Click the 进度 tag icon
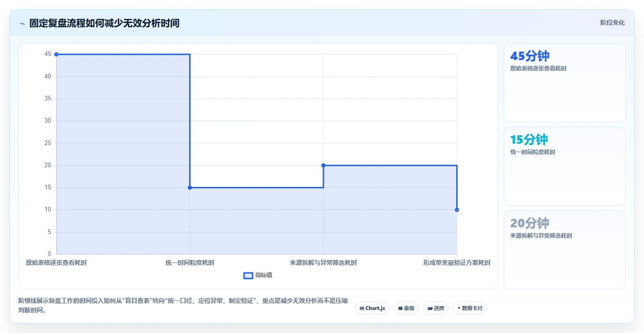 click(x=430, y=309)
